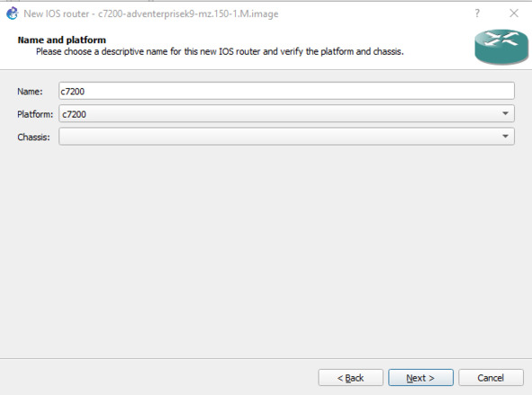Click the Platform: label
The height and width of the screenshot is (395, 532).
tap(35, 114)
